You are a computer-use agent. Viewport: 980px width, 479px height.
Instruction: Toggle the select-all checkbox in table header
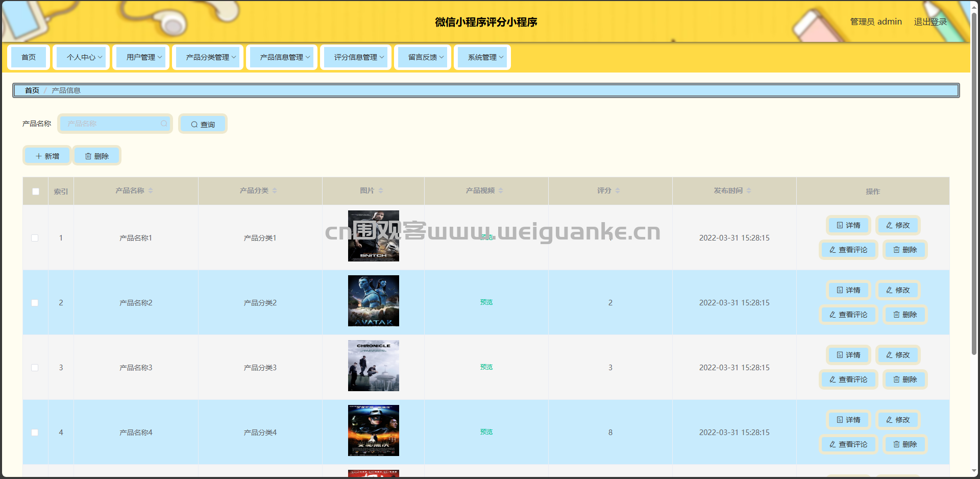[x=36, y=191]
